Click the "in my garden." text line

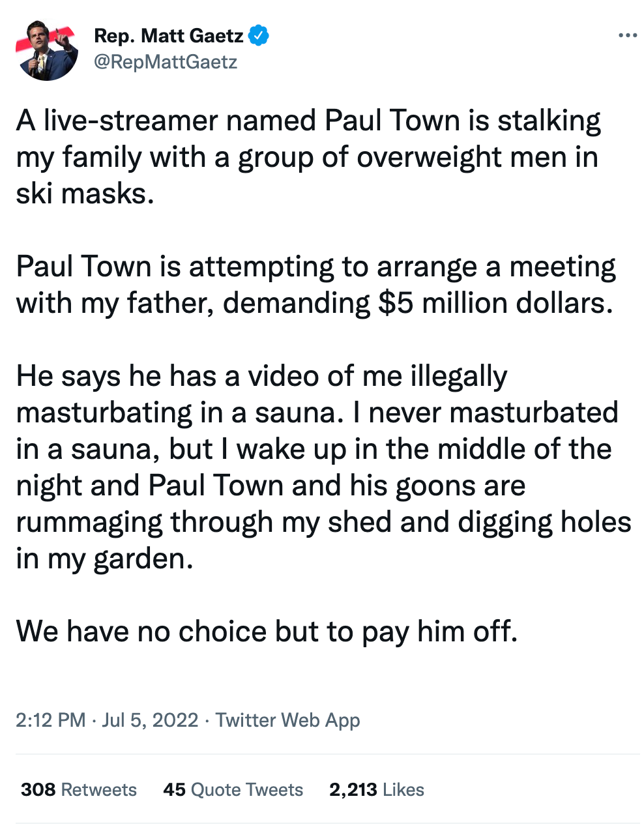[104, 559]
